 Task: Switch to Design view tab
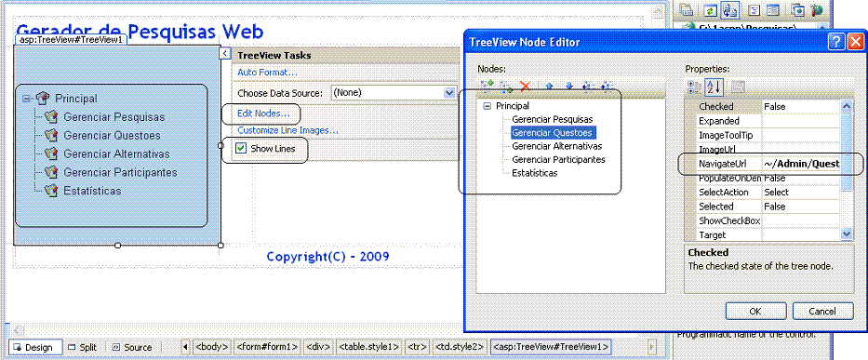pos(34,347)
